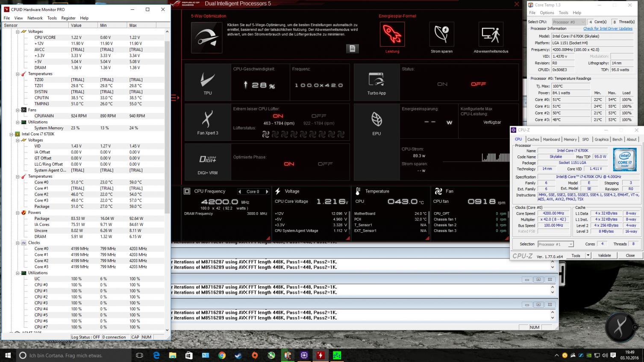Click the Value column header in HWMonitor
644x362 pixels.
(83, 25)
